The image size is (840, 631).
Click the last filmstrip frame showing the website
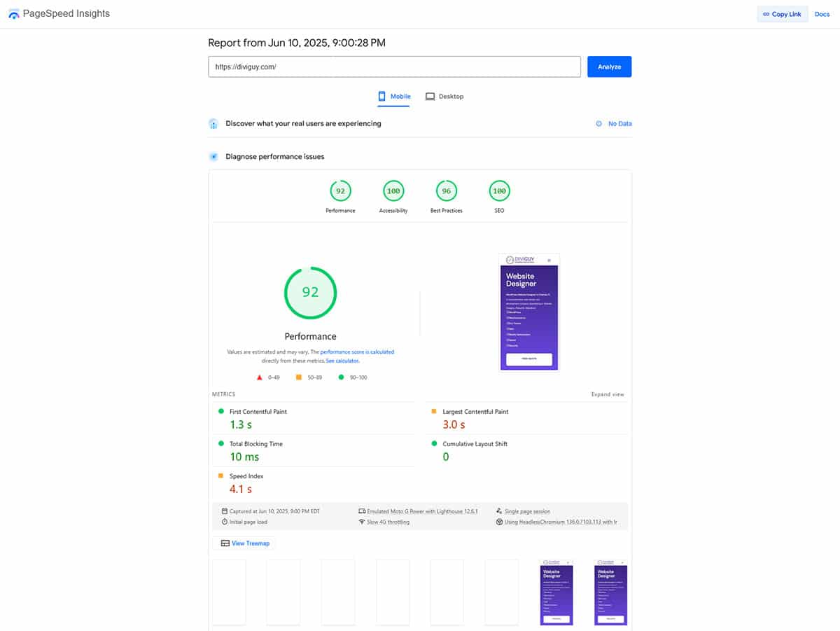[x=610, y=592]
